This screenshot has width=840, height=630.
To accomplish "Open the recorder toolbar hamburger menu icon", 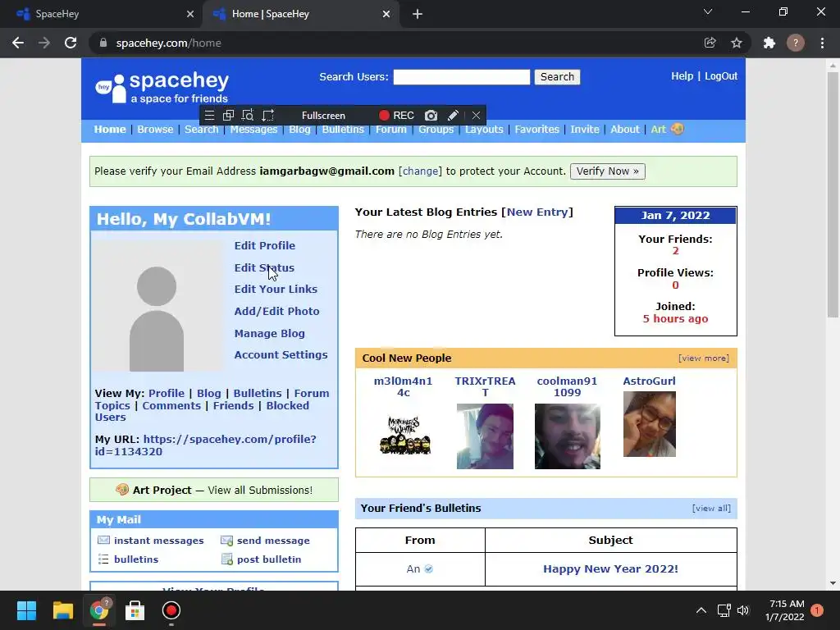I will 209,115.
